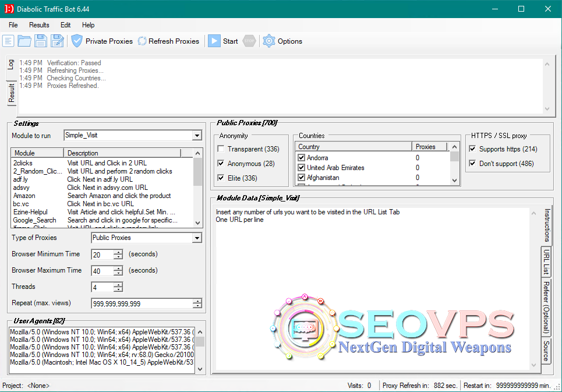The height and width of the screenshot is (392, 562).
Task: Click the Proxies column header
Action: (x=430, y=147)
